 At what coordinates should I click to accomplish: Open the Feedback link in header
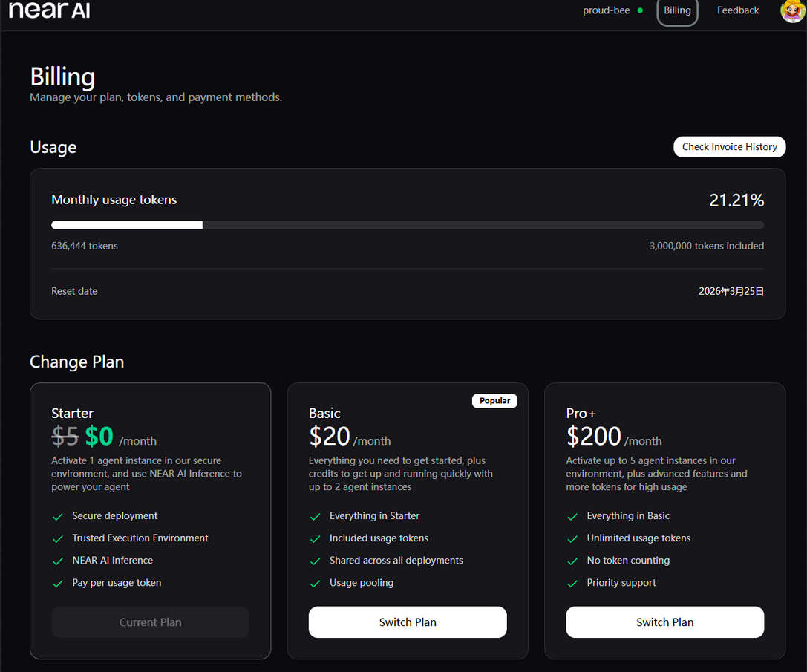click(738, 10)
